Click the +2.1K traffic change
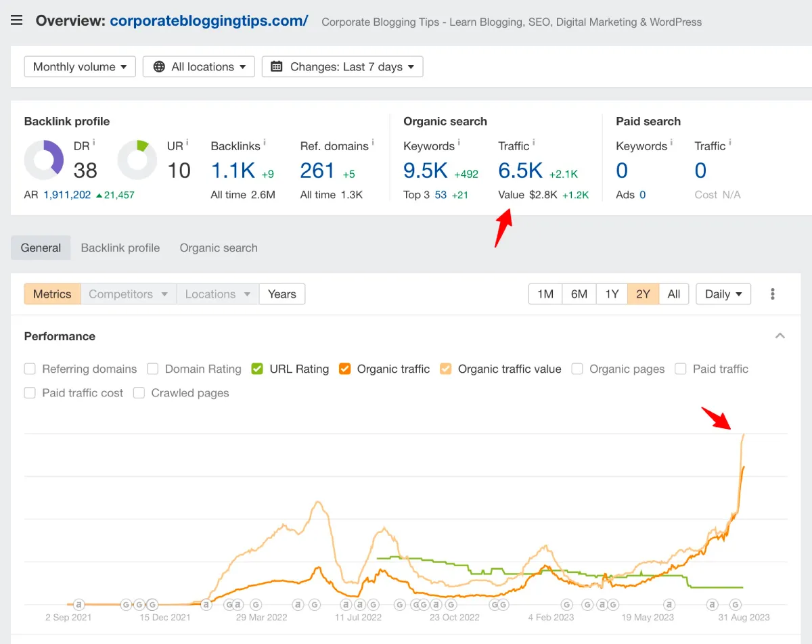The height and width of the screenshot is (644, 812). (x=563, y=175)
